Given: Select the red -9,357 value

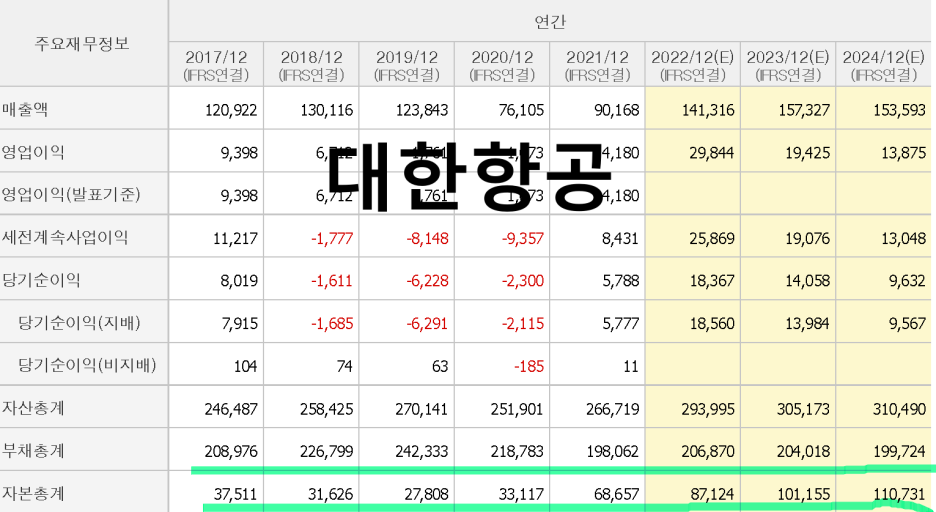Looking at the screenshot, I should click(x=523, y=239).
